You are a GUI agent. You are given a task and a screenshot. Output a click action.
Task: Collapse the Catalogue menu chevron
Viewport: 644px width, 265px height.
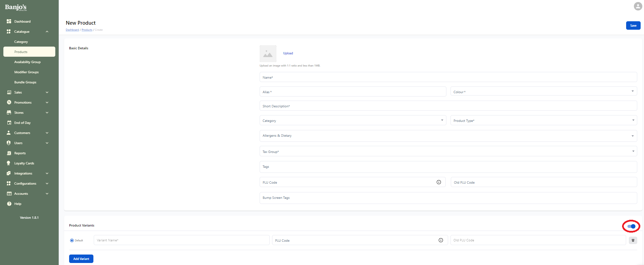[47, 32]
